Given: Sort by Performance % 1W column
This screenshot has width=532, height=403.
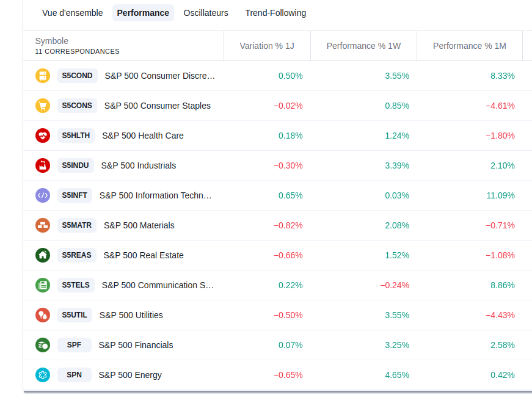Looking at the screenshot, I should click(x=363, y=46).
